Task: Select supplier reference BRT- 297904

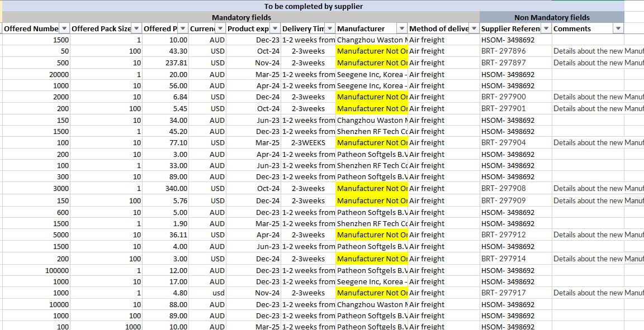Action: coord(515,142)
